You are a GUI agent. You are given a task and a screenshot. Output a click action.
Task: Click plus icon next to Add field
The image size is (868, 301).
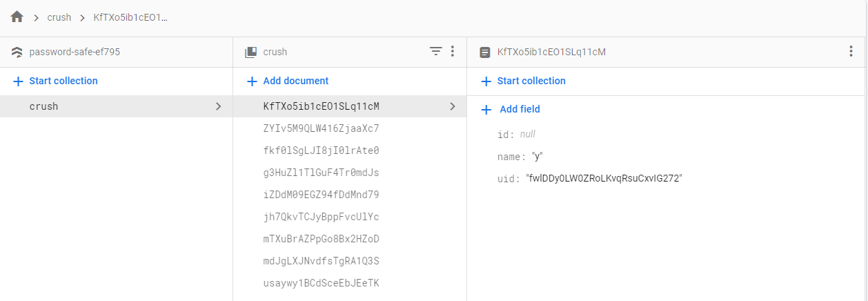486,109
